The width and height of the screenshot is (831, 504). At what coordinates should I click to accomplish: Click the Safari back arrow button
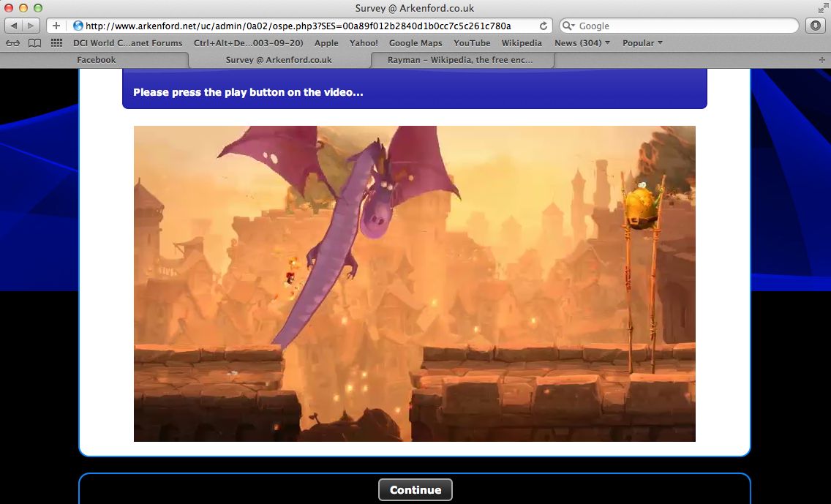point(14,26)
